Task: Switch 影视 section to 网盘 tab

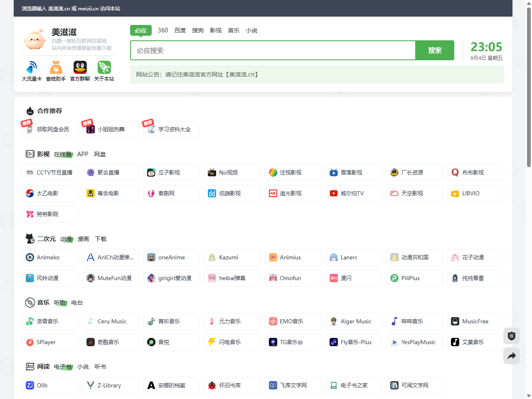Action: click(x=100, y=154)
